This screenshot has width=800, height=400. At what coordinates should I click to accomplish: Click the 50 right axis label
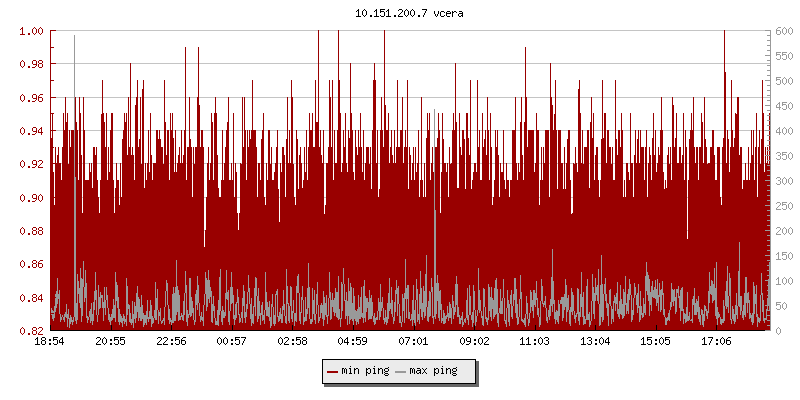(778, 306)
